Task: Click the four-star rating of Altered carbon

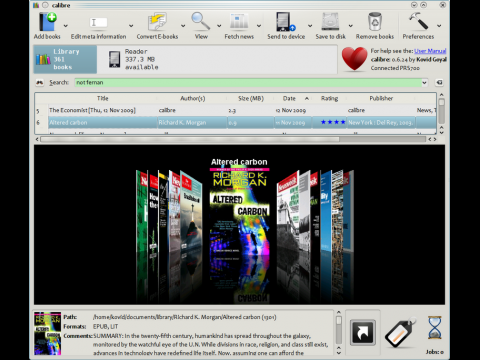Action: pos(333,122)
